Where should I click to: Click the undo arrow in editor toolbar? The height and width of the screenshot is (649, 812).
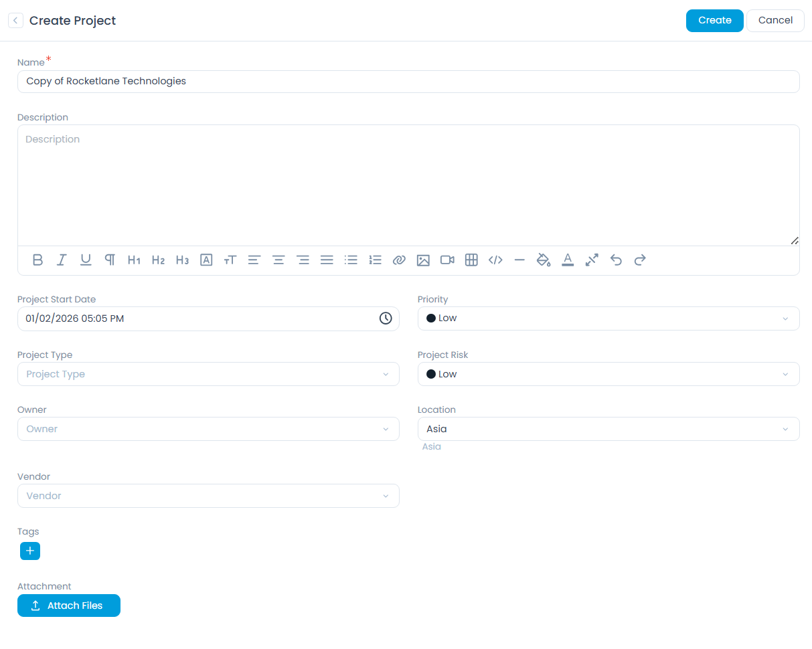(616, 260)
